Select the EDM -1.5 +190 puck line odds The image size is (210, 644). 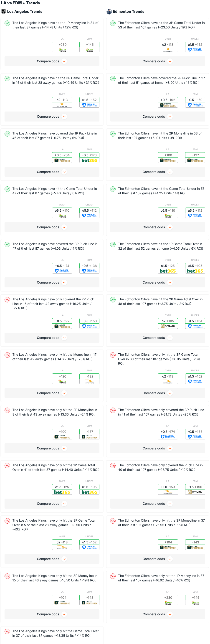coord(195,487)
